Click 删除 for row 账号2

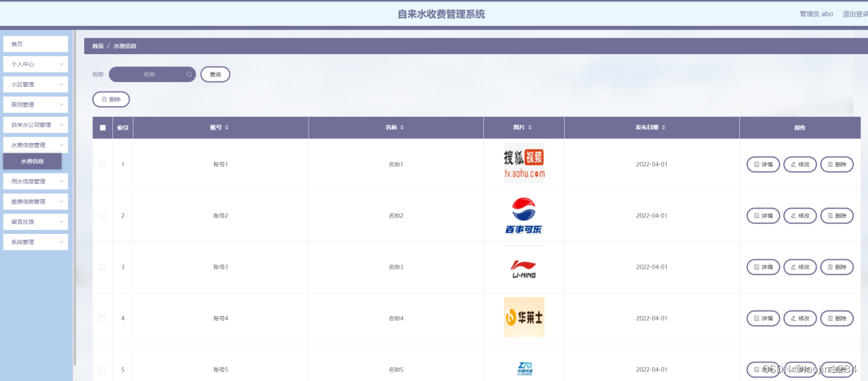tap(837, 215)
